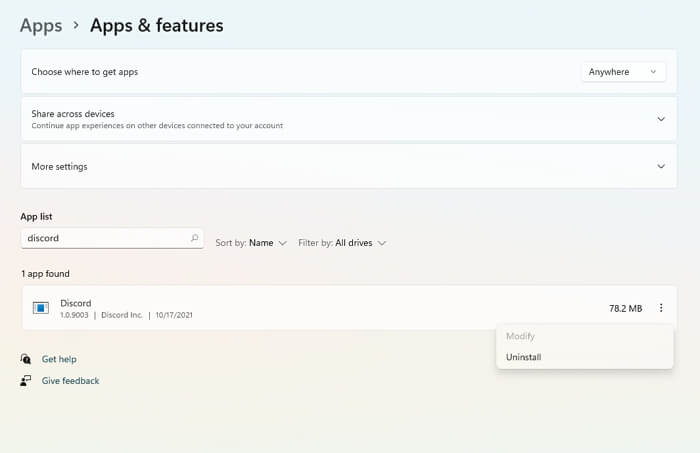Click the search magnifier icon in App list
Viewport: 700px width, 453px height.
[195, 238]
